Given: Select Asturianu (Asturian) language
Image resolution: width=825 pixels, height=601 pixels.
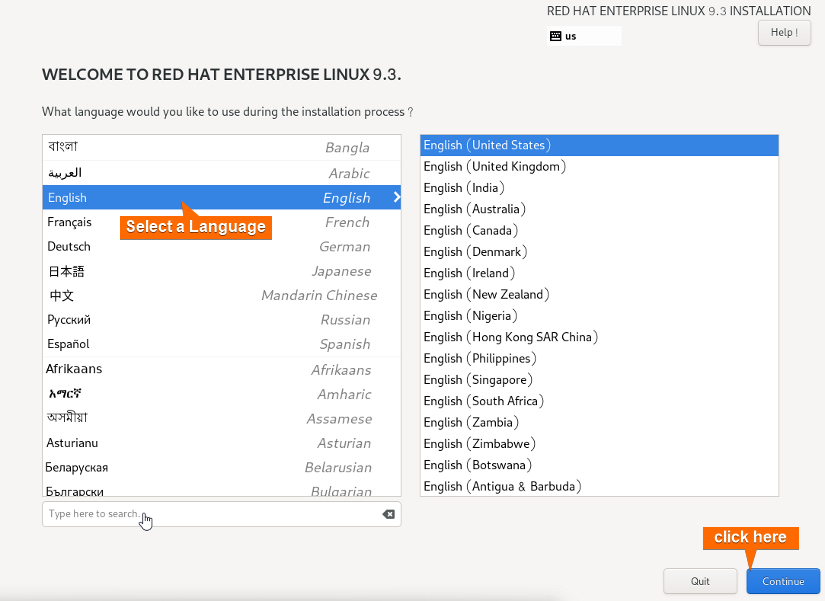Looking at the screenshot, I should tap(222, 443).
